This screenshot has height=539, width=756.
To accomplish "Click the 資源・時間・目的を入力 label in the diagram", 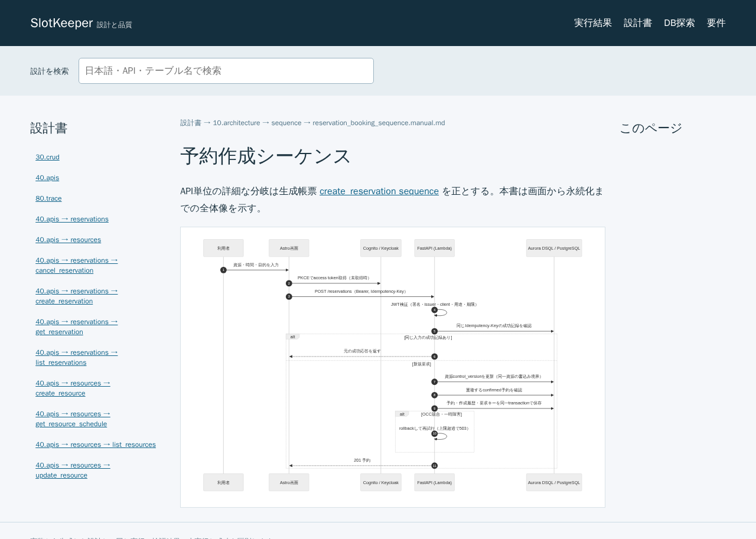I will 256,265.
